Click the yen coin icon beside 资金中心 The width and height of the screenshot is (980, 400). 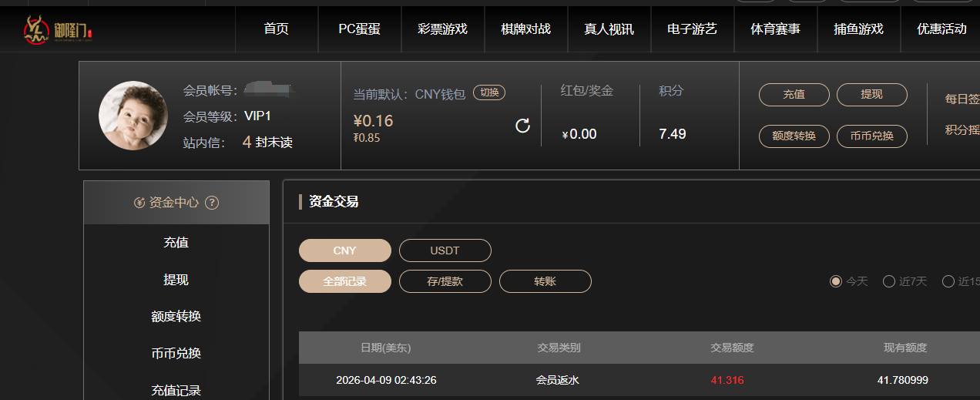[x=139, y=203]
